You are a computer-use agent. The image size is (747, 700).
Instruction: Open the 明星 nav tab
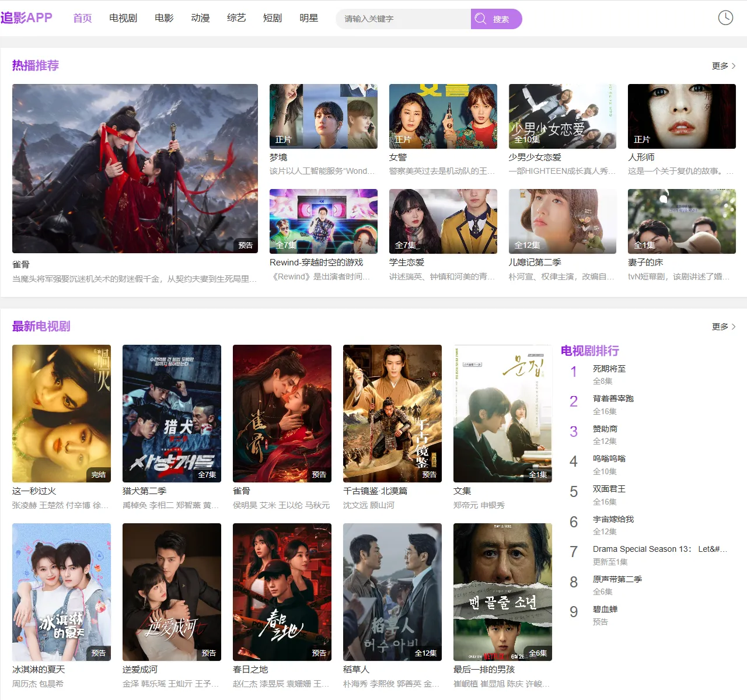click(x=309, y=18)
